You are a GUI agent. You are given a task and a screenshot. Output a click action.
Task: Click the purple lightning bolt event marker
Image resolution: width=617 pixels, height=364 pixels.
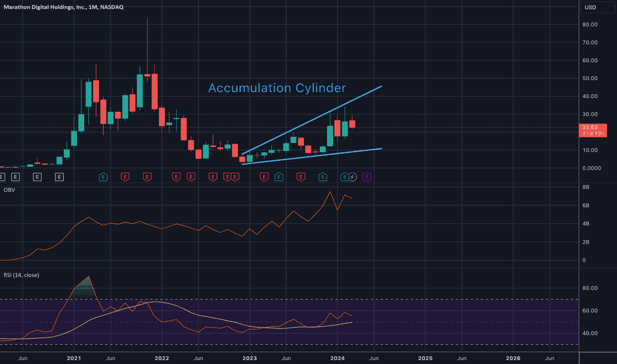click(x=353, y=177)
